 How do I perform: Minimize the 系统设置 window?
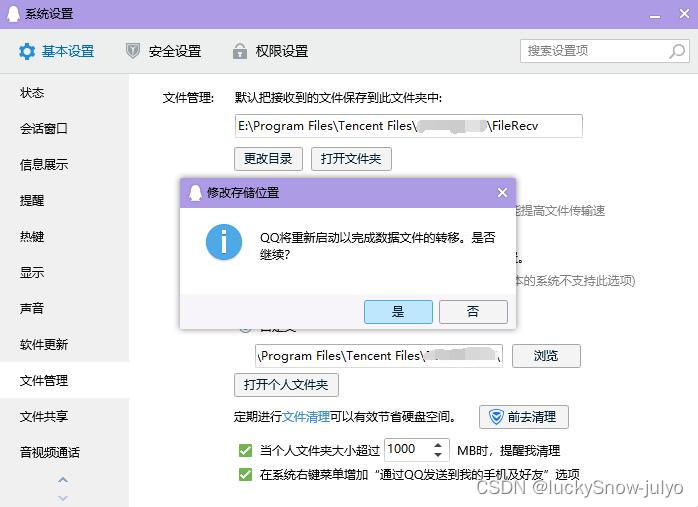coord(655,16)
